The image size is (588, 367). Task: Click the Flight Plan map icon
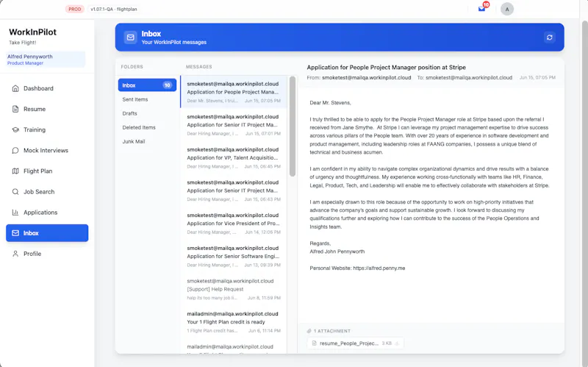(15, 171)
